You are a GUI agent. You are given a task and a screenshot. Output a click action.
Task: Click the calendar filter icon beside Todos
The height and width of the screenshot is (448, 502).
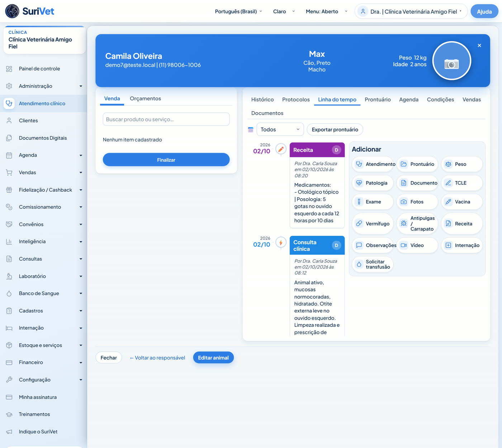[251, 130]
